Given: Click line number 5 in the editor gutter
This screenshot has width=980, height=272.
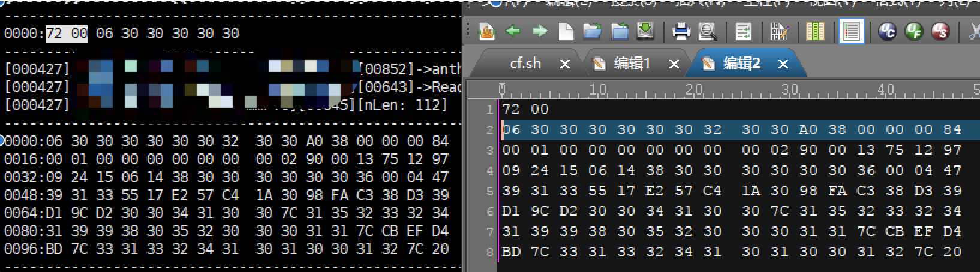Looking at the screenshot, I should point(489,191).
